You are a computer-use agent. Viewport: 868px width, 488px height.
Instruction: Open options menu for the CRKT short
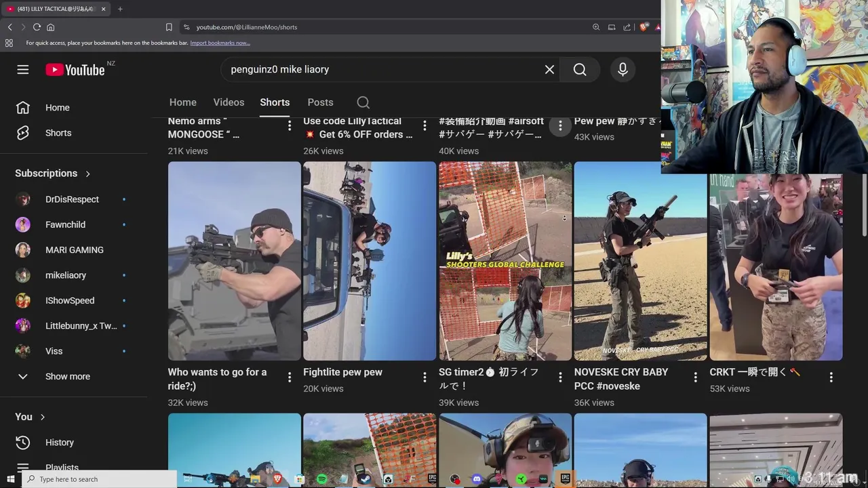point(831,377)
